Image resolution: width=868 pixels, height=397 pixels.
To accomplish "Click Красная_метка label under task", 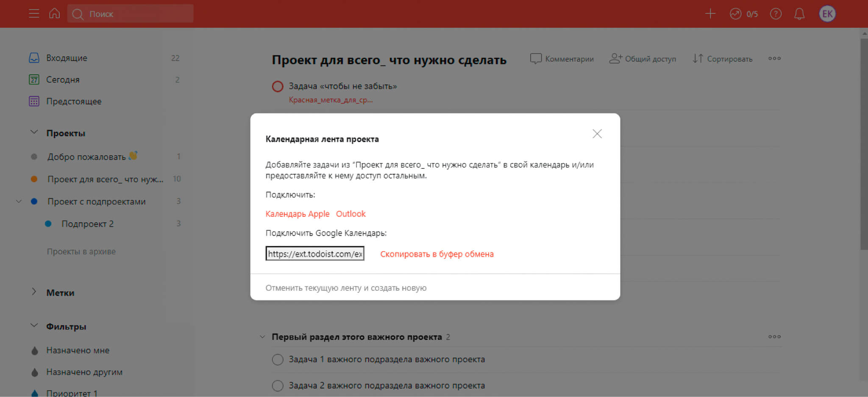I will tap(331, 100).
